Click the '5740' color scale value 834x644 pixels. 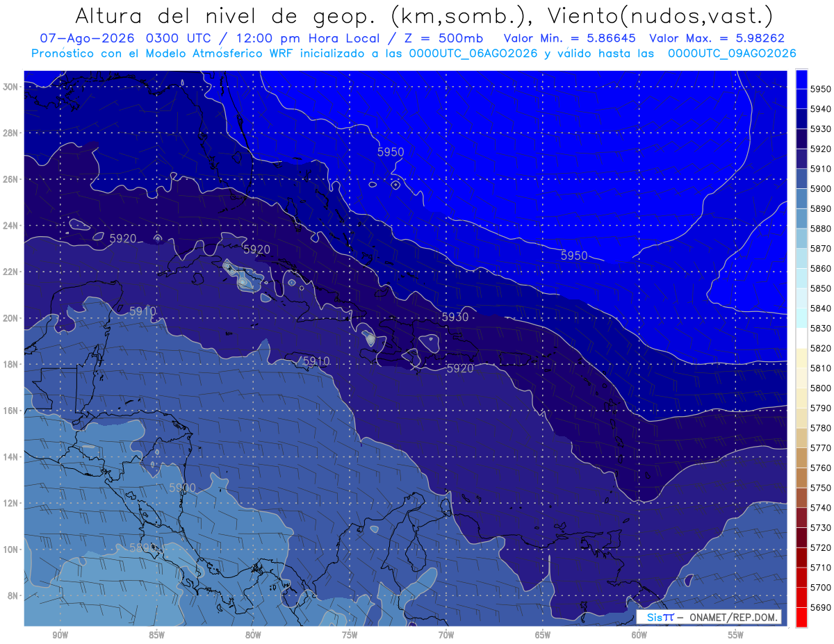[821, 507]
